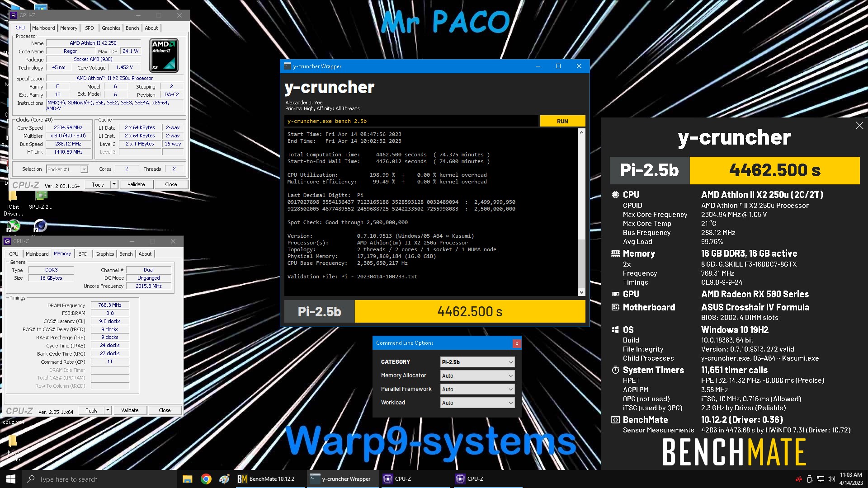
Task: Click the System Timers clock icon
Action: 615,370
